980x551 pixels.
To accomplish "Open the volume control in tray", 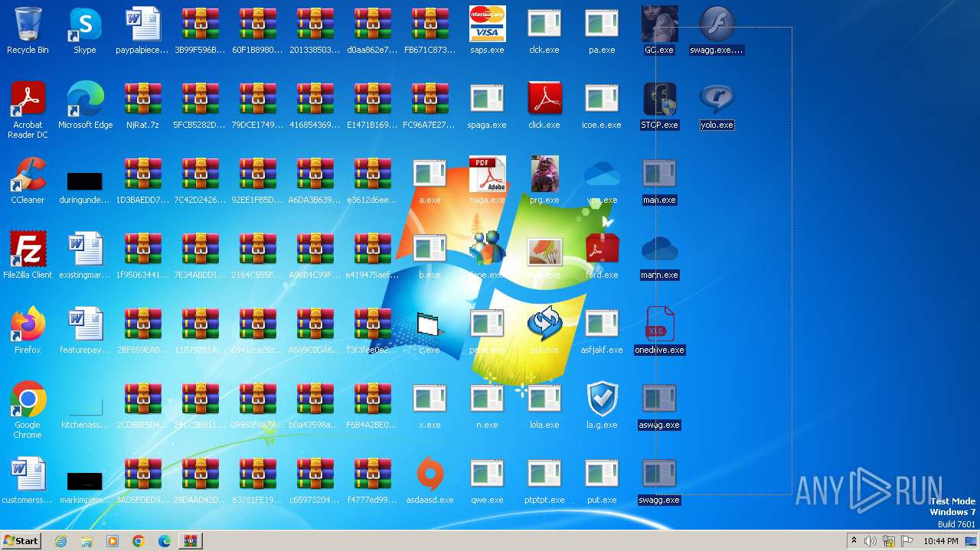I will [871, 541].
